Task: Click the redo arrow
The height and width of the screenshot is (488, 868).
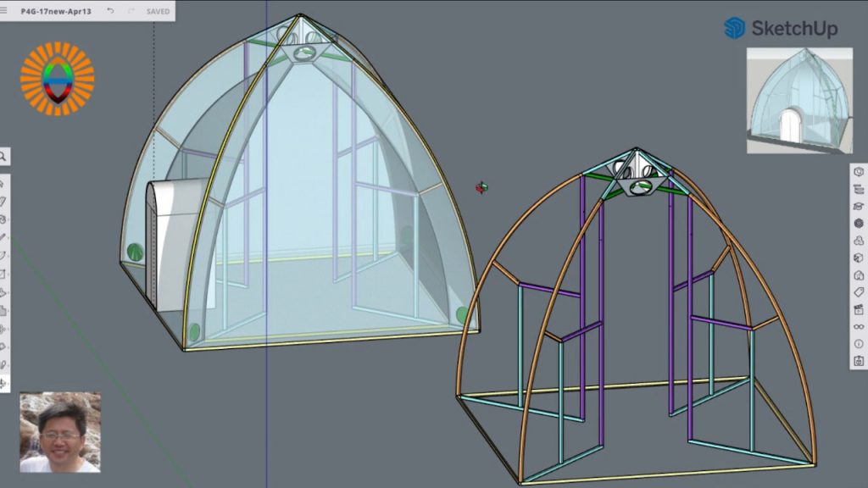Action: coord(131,12)
